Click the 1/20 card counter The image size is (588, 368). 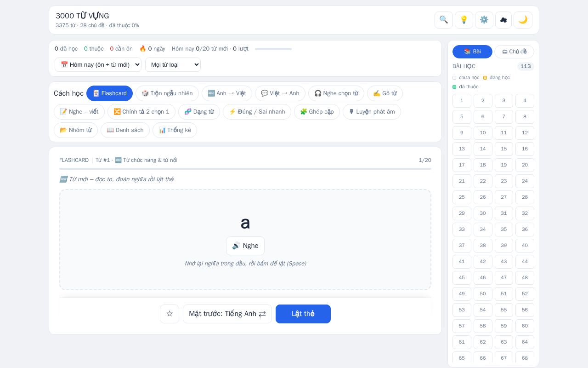click(425, 160)
